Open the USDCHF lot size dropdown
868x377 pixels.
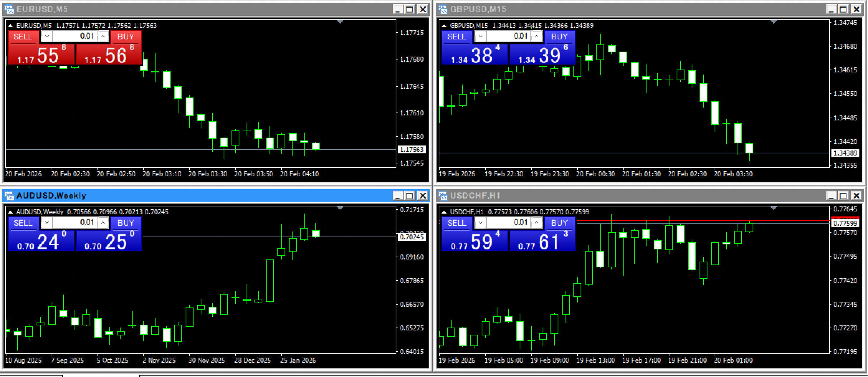point(481,223)
